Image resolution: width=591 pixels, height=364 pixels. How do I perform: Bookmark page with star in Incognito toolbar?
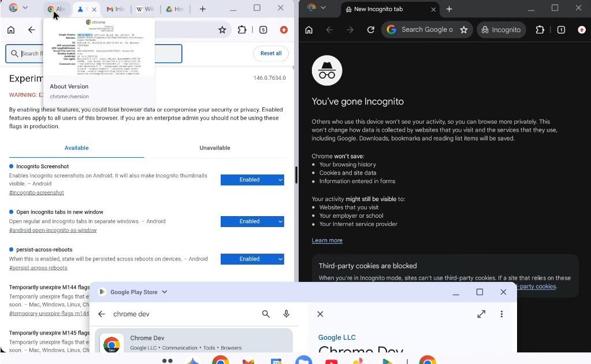click(x=463, y=30)
